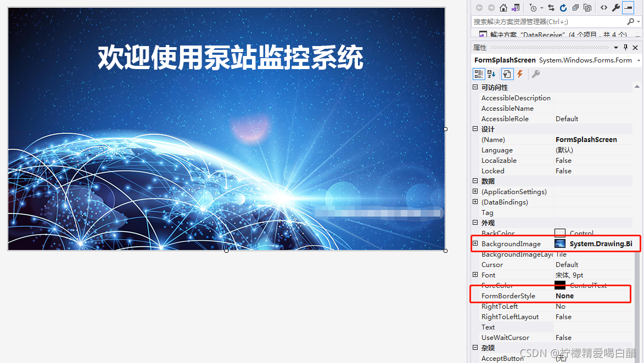Pin the Properties panel

tap(625, 48)
